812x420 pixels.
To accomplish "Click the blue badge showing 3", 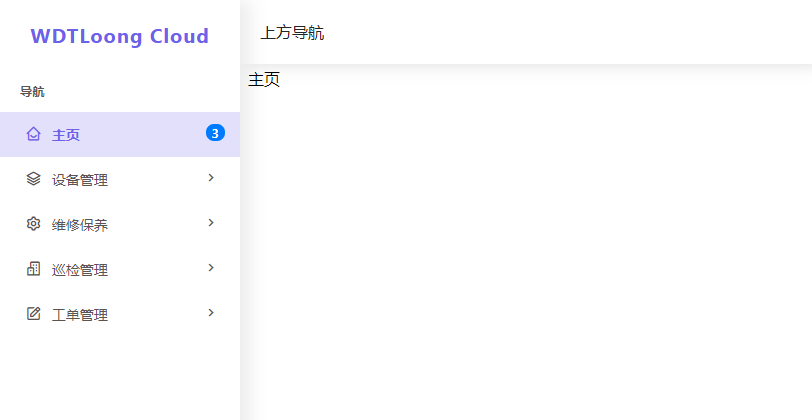I will 215,133.
